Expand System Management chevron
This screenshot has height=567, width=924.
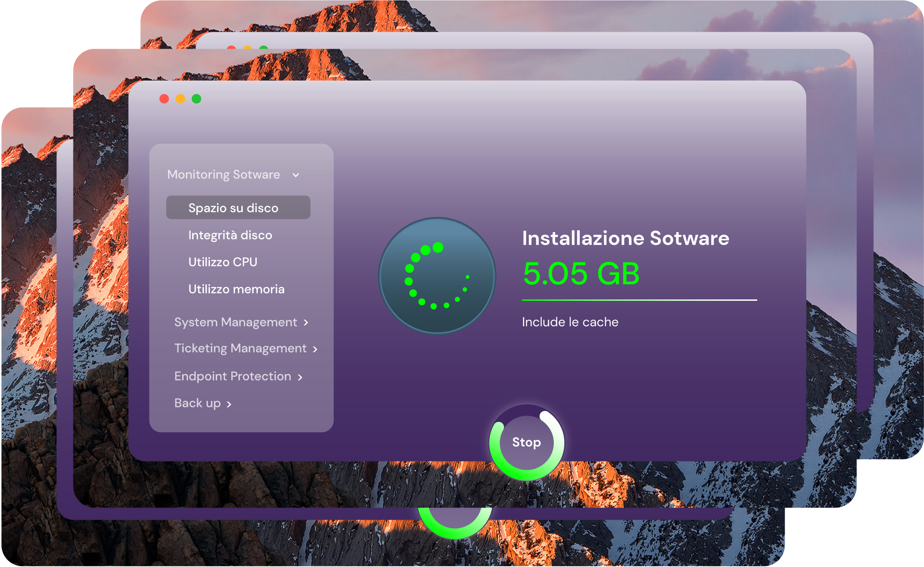[306, 323]
